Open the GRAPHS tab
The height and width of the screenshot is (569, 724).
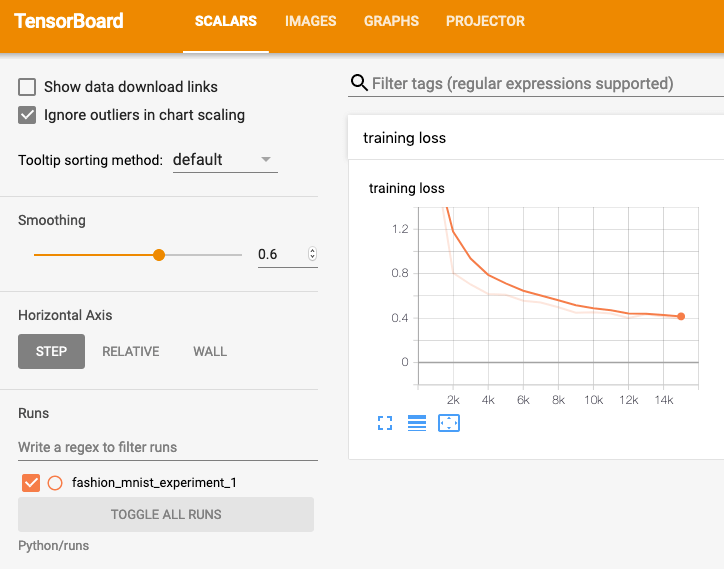click(391, 21)
